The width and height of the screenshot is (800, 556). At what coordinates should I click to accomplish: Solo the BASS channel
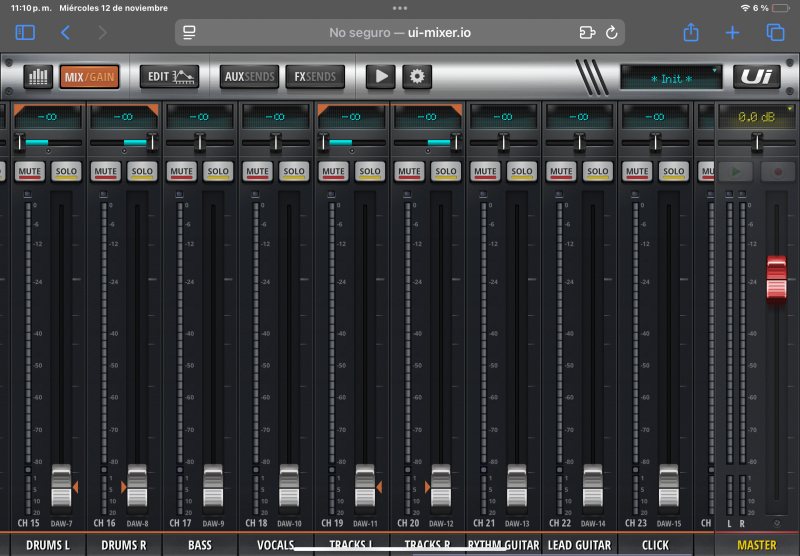tap(218, 172)
